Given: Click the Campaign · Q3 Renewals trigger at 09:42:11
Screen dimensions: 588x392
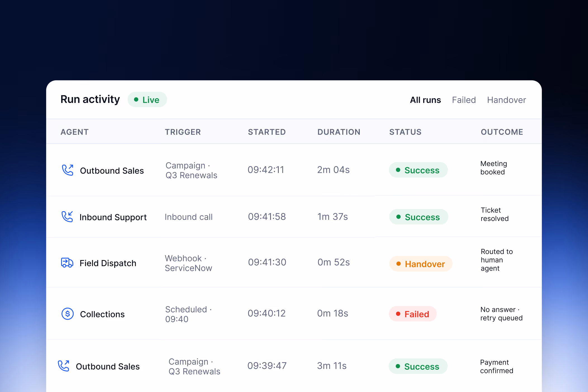Looking at the screenshot, I should 191,170.
